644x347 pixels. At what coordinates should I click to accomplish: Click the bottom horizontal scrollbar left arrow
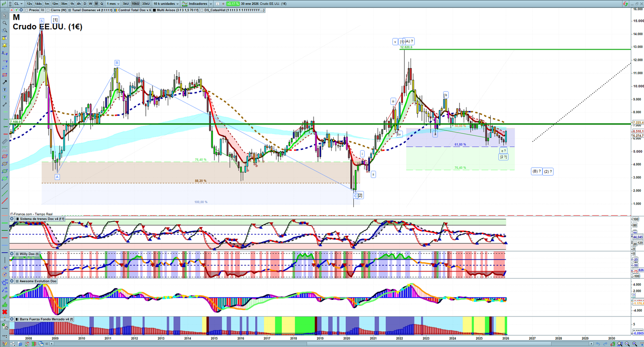tap(52, 344)
